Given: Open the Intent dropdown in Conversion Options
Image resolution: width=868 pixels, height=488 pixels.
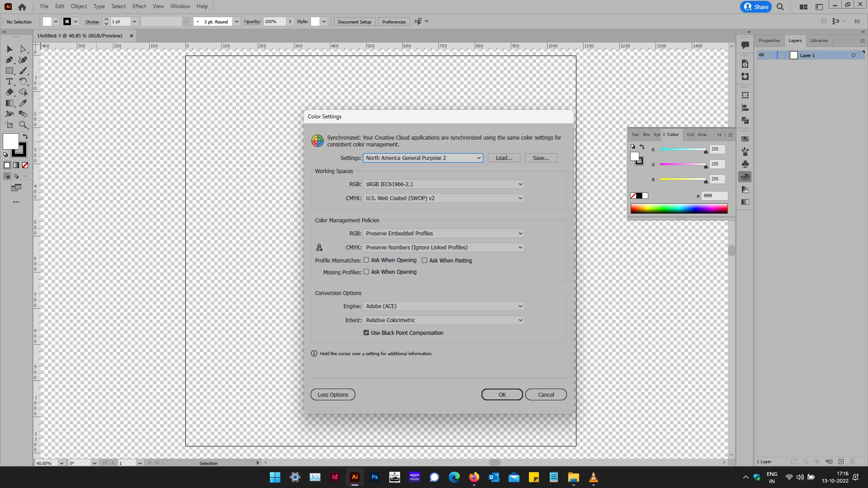Looking at the screenshot, I should click(x=443, y=320).
